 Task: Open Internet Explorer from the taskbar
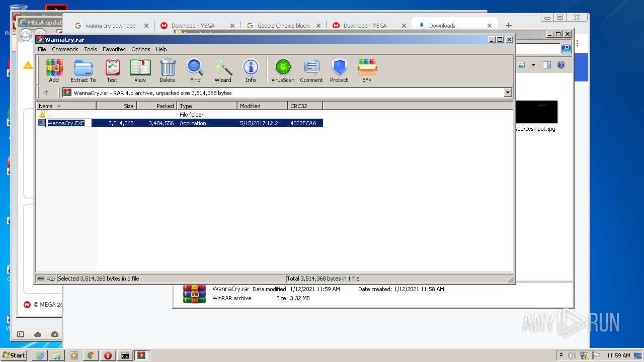[x=40, y=355]
